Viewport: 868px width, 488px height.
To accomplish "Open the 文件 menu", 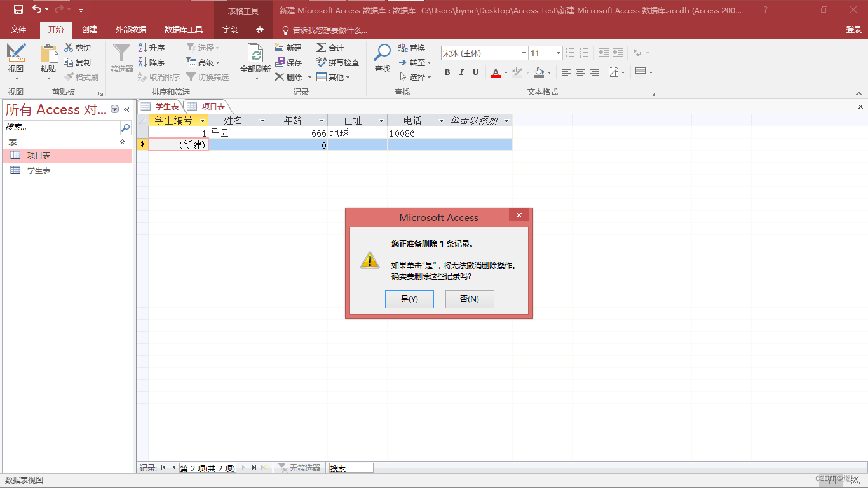I will point(18,30).
